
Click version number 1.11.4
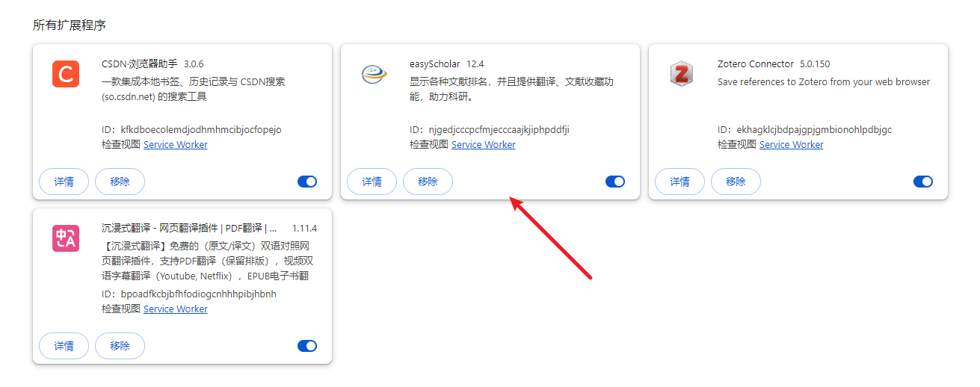pyautogui.click(x=304, y=229)
